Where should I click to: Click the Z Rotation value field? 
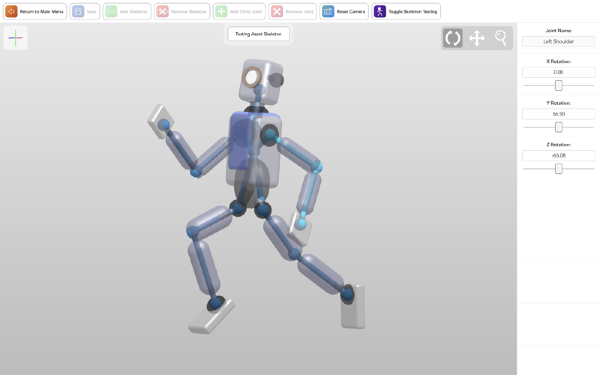point(558,155)
